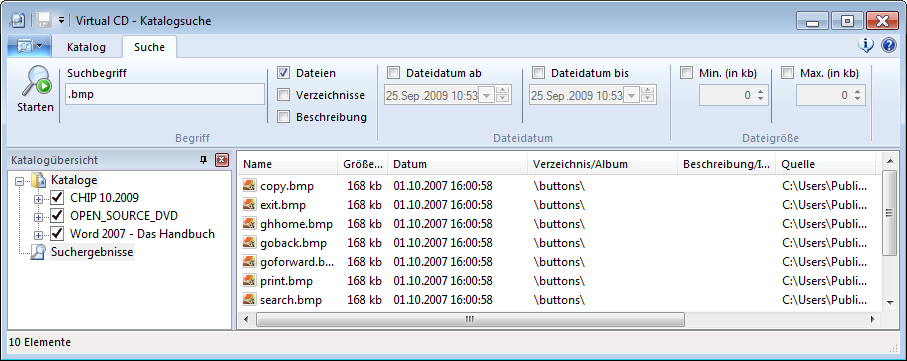
Task: Enable the Verzeichnisse checkbox
Action: pyautogui.click(x=283, y=95)
